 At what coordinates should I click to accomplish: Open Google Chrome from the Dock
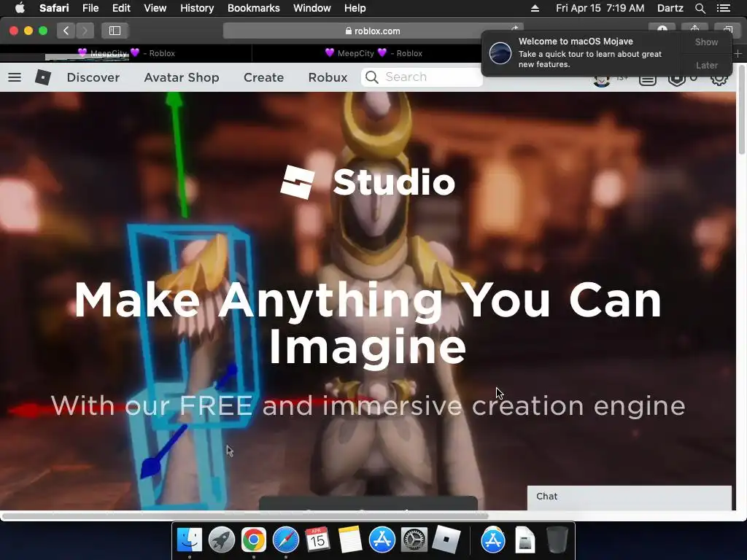coord(253,540)
